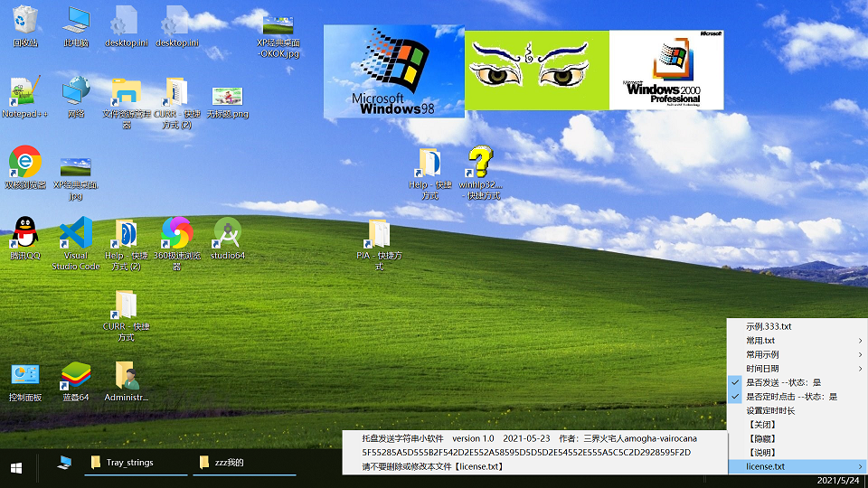Open the Administrator user folder icon

127,381
